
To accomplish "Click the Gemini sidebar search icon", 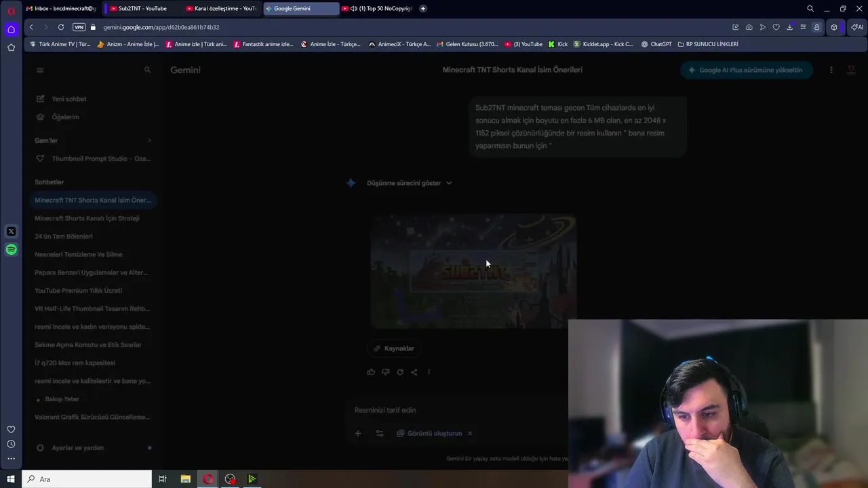I will [x=147, y=70].
